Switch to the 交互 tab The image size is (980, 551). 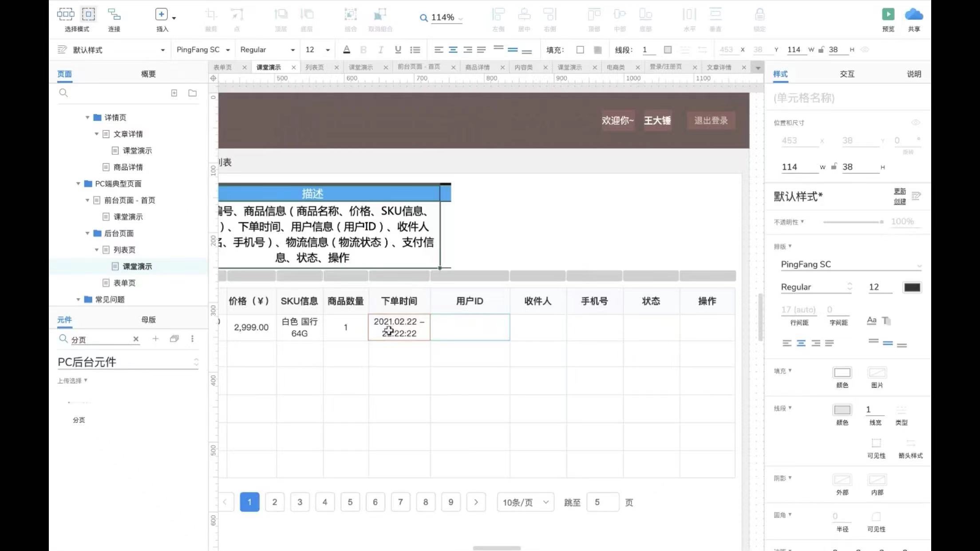point(847,74)
